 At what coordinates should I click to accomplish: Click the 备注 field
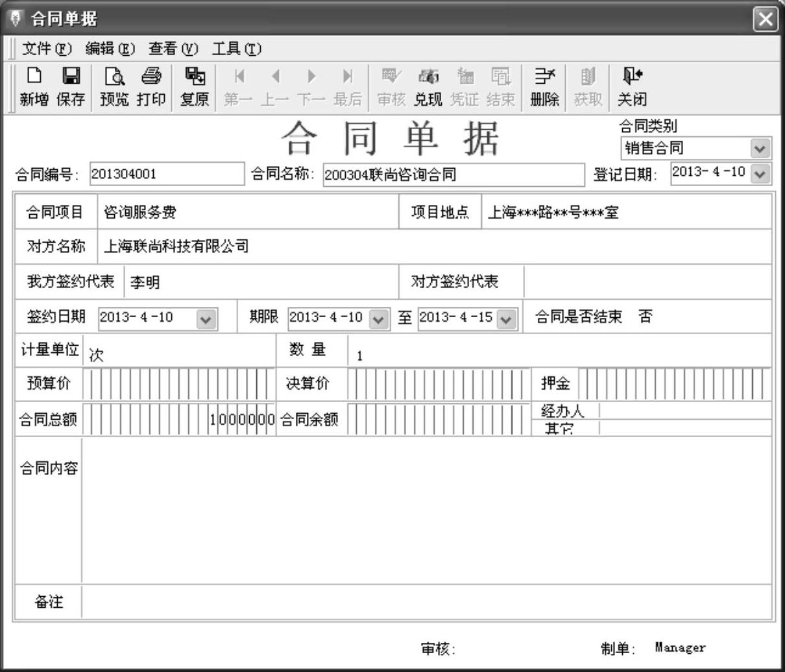pyautogui.click(x=427, y=601)
